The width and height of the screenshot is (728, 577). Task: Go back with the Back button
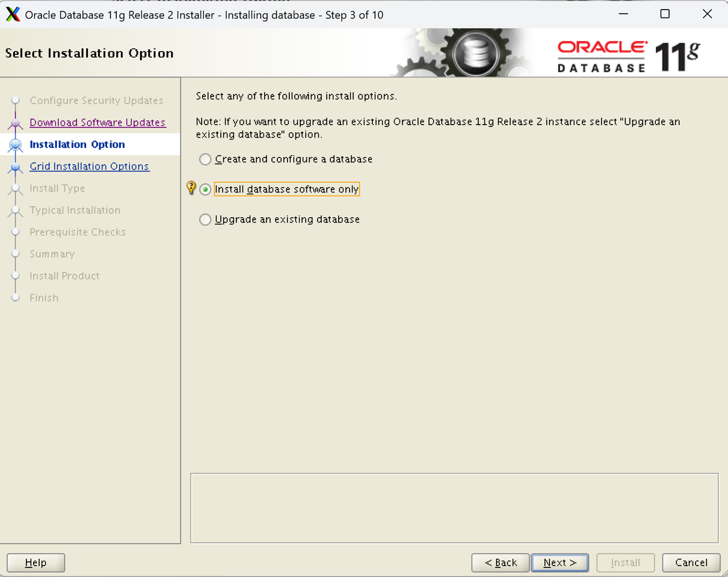point(501,563)
